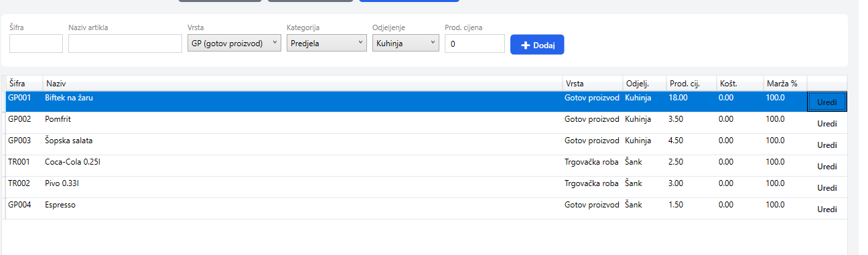Select the Šopska salata row name

pos(68,141)
